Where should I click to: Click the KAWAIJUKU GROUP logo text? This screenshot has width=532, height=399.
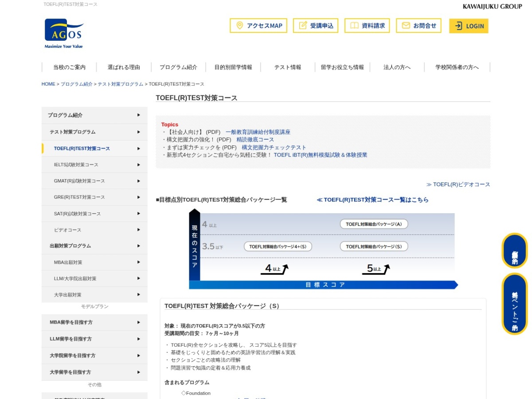pyautogui.click(x=492, y=6)
